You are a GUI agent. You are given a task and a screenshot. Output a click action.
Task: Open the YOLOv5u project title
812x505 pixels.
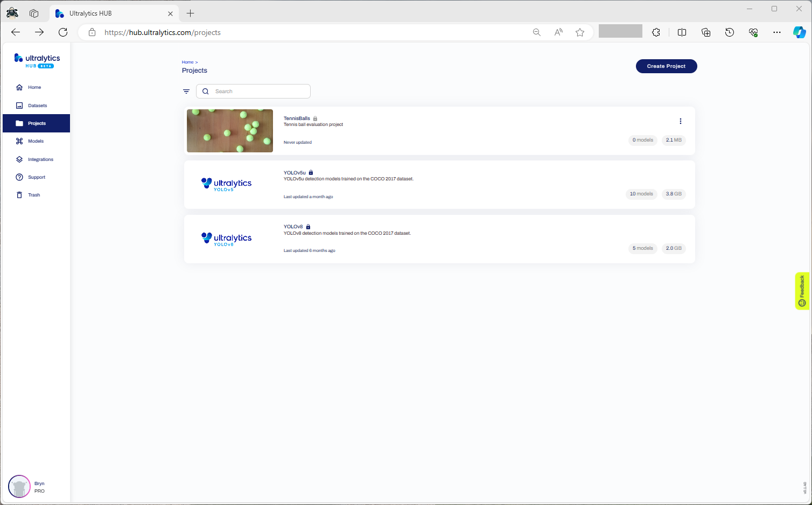(295, 173)
